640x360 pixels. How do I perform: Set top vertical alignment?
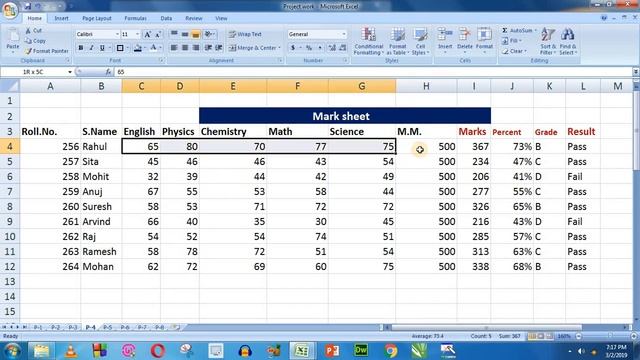(174, 34)
